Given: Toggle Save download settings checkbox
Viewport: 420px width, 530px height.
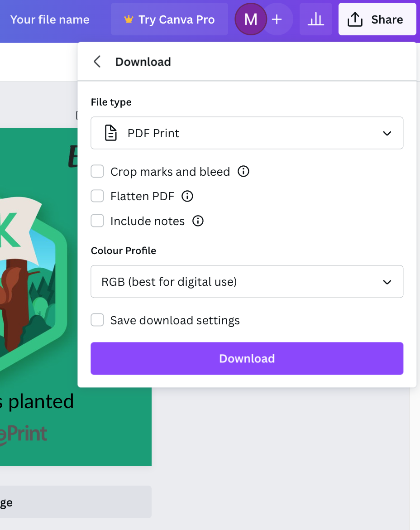Looking at the screenshot, I should (97, 320).
